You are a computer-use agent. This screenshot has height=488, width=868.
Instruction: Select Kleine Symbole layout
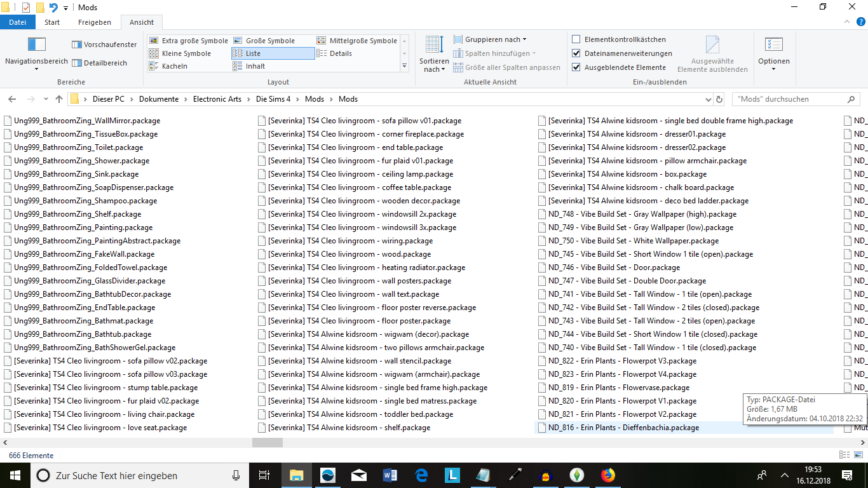coord(180,53)
